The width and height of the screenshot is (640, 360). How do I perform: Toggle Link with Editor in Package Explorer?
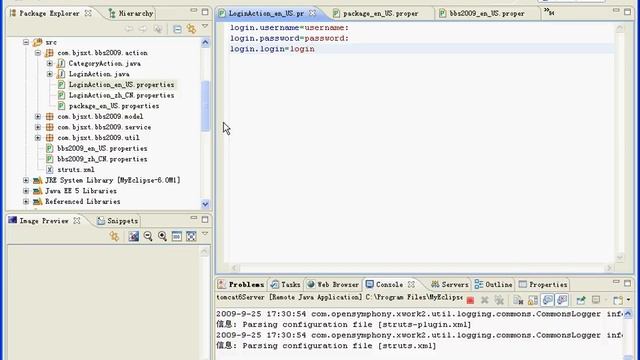191,29
